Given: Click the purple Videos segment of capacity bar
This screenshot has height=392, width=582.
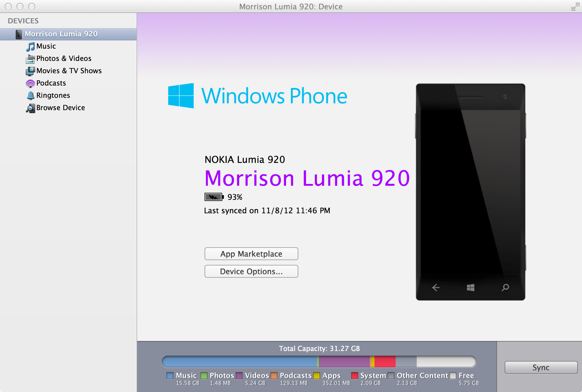Looking at the screenshot, I should (x=344, y=362).
